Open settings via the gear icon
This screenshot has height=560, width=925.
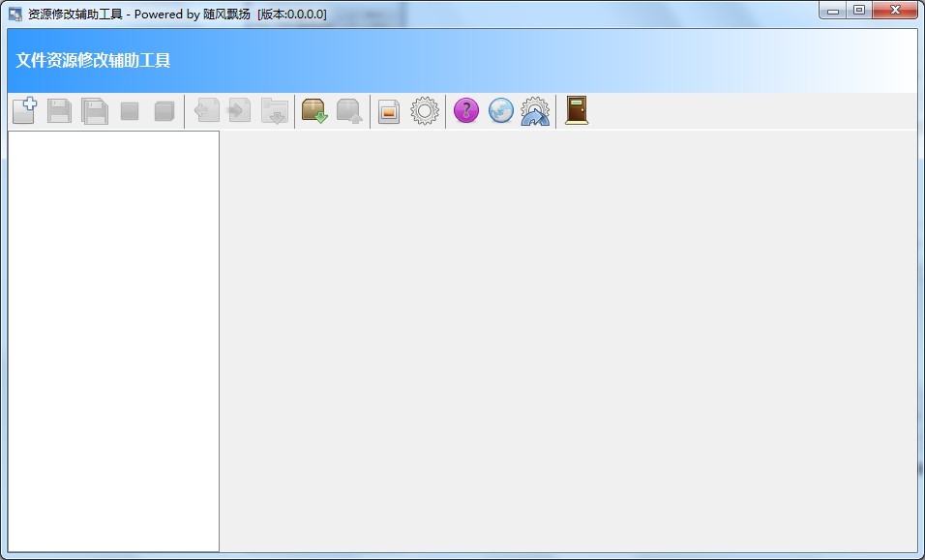click(425, 110)
